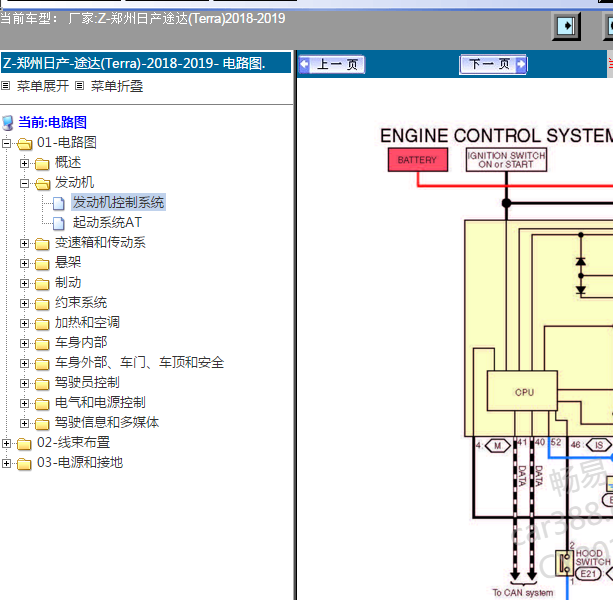This screenshot has width=613, height=600.
Task: Expand the 概述 folder node
Action: (x=24, y=163)
